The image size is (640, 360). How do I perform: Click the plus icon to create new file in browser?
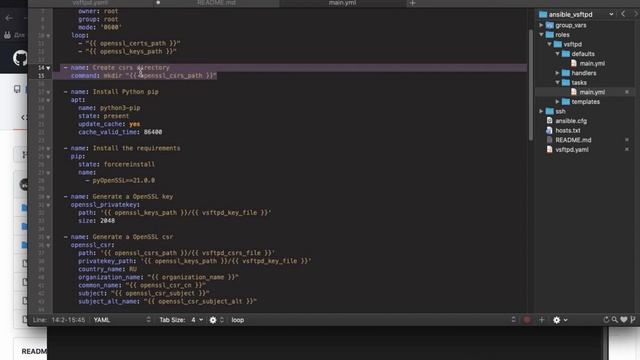[542, 320]
